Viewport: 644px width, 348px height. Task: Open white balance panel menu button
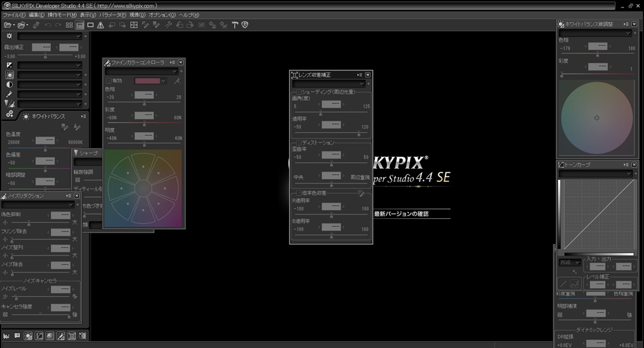[84, 116]
